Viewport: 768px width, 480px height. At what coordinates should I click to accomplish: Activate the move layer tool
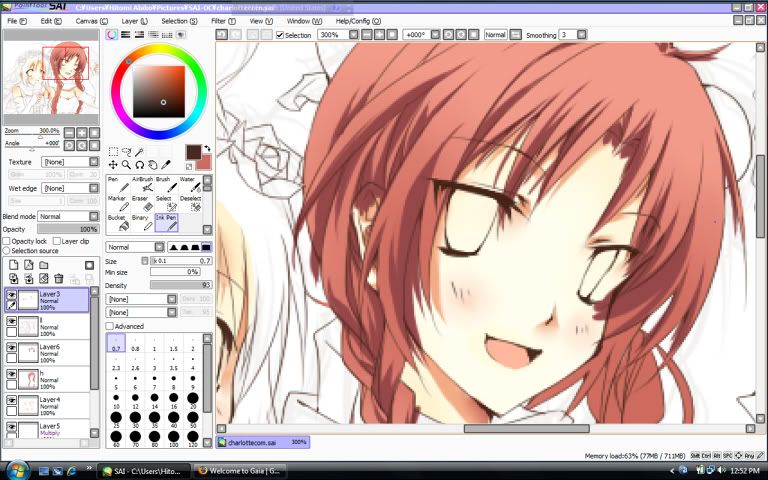click(113, 165)
